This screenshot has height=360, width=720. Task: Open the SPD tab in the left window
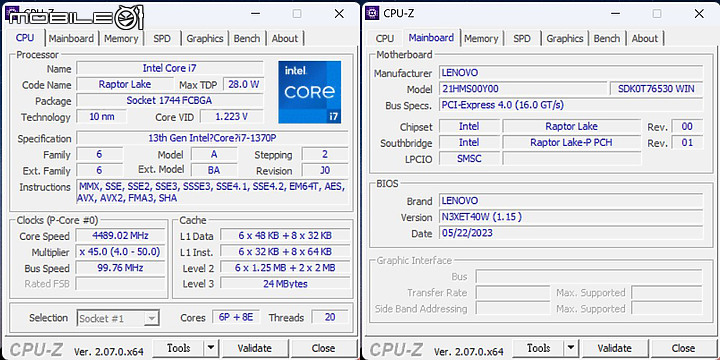point(162,39)
